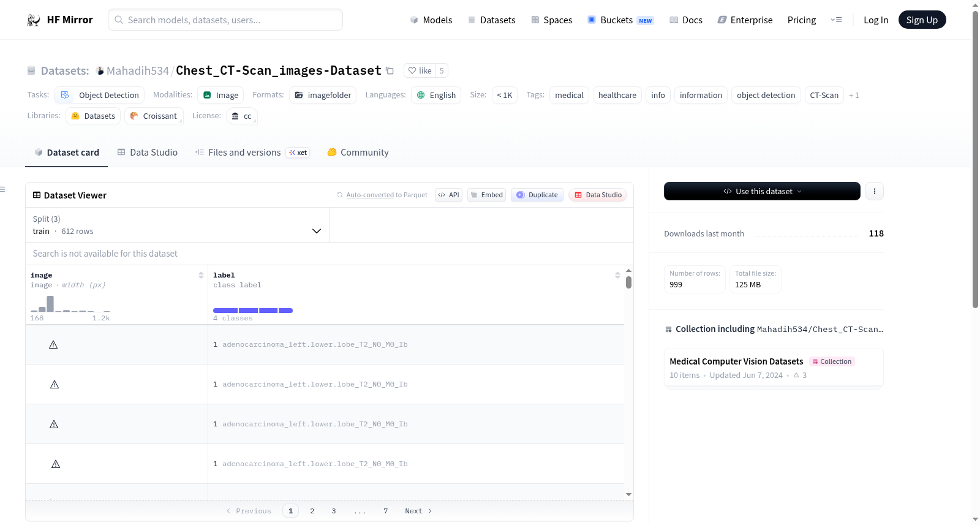980x525 pixels.
Task: Click the downloads count 118
Action: [876, 233]
